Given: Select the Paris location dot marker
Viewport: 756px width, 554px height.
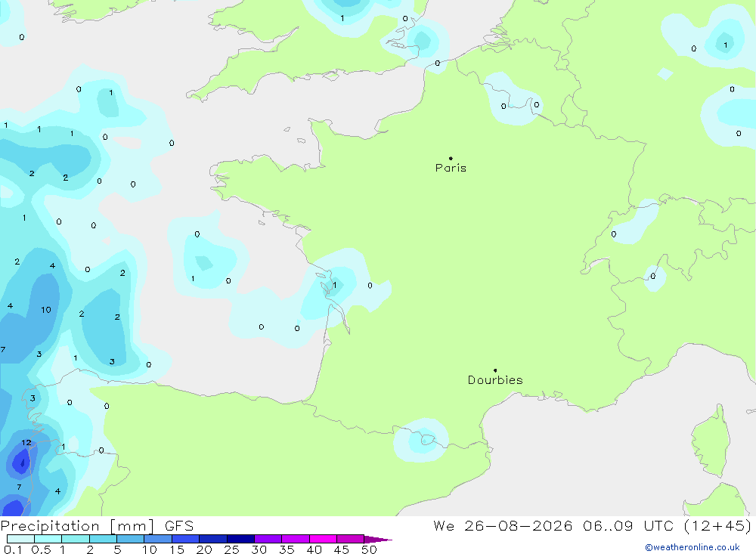Looking at the screenshot, I should click(x=451, y=158).
